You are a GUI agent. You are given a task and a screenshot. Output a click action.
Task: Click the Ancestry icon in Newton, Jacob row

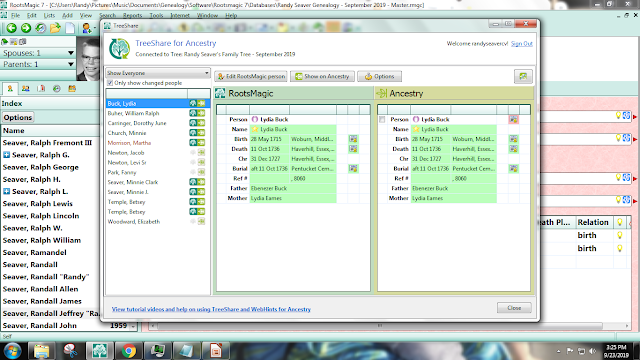click(201, 152)
